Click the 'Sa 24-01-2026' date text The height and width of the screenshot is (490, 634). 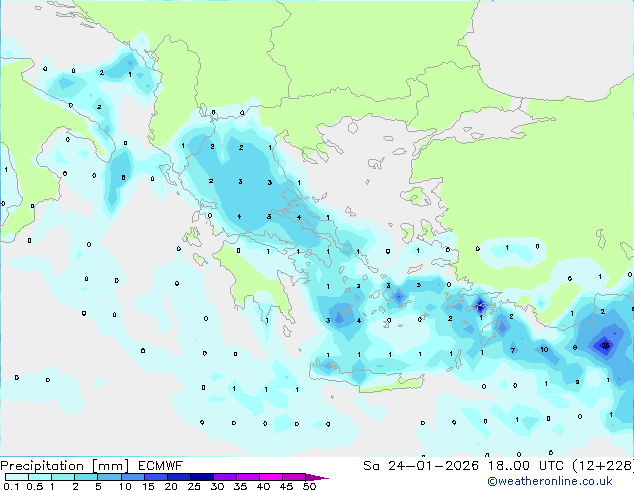pos(421,466)
